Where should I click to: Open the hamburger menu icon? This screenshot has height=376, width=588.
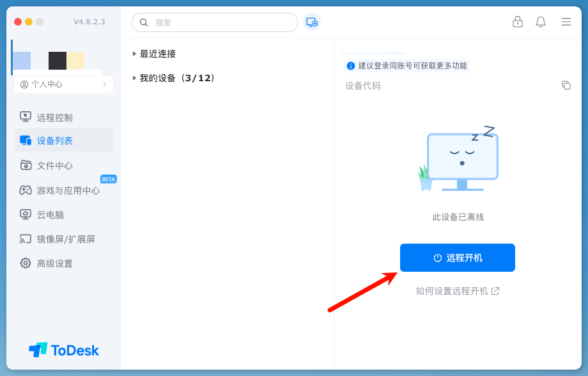[x=566, y=22]
